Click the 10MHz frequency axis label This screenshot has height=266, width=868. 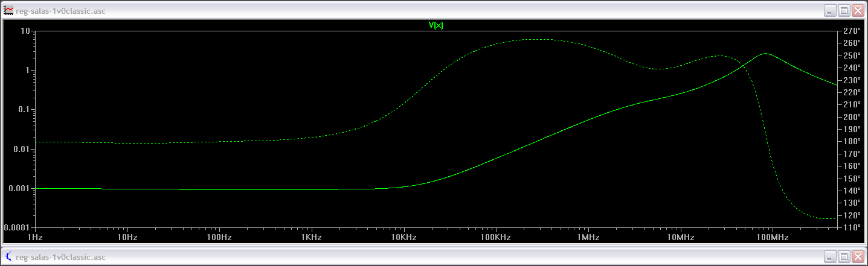tap(680, 238)
